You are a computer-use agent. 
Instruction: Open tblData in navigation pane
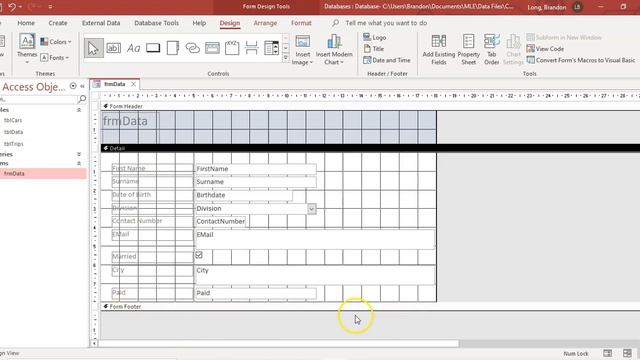pos(13,132)
